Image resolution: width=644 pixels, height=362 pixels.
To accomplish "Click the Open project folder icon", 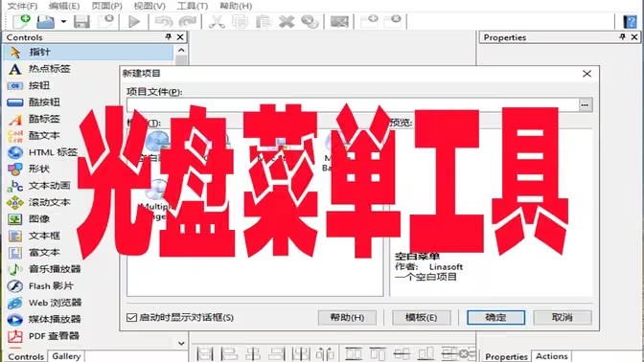I will pyautogui.click(x=45, y=21).
